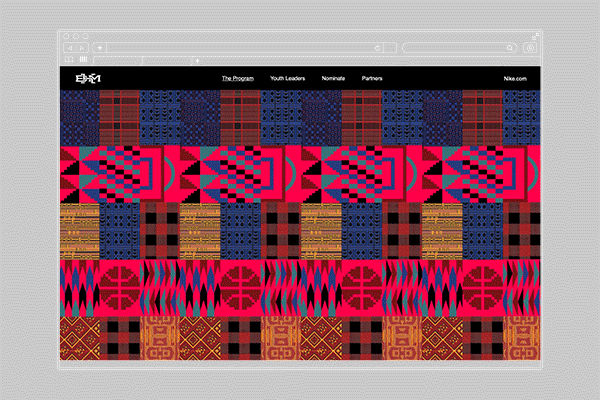Add a new tab with small plus
Screen dimensions: 600x400
coord(197,60)
